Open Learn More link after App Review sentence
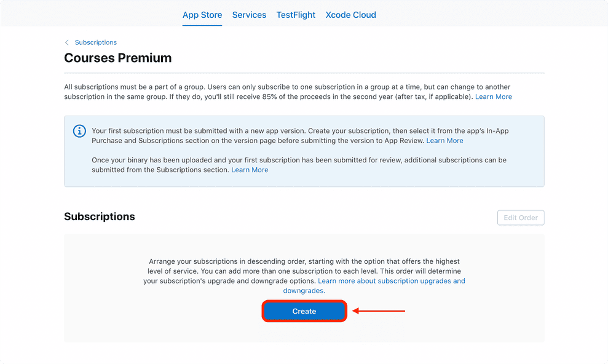This screenshot has width=608, height=364. (x=444, y=141)
